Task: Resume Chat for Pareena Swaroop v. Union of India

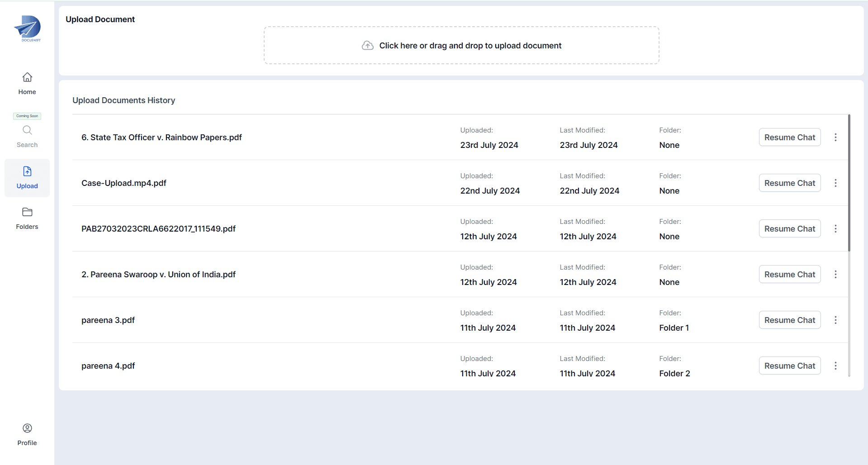Action: pos(790,274)
